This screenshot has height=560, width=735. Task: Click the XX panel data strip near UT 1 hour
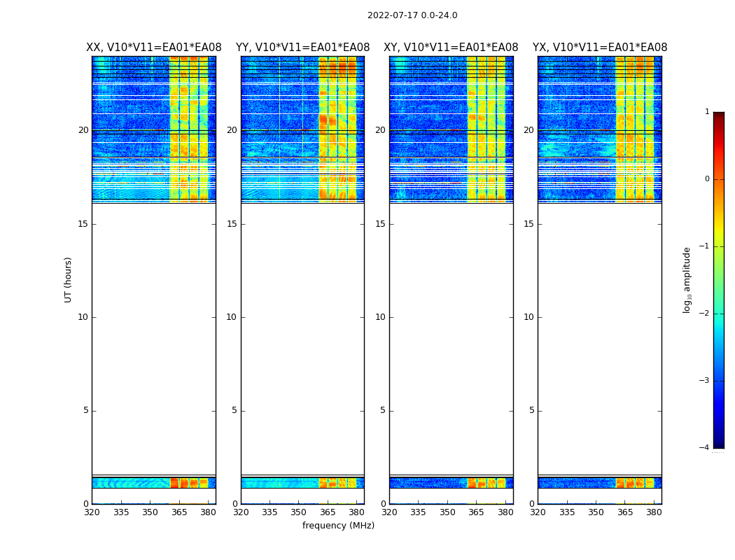[x=154, y=483]
